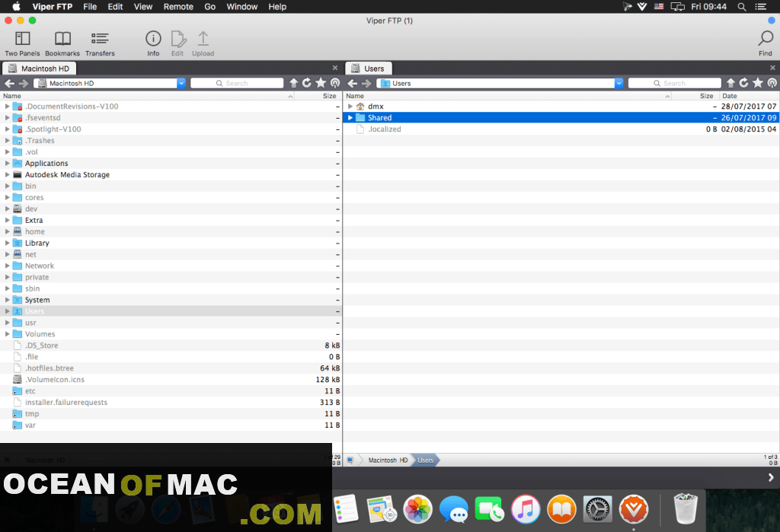This screenshot has width=780, height=532.
Task: Open Messages from the Dock
Action: pos(454,509)
